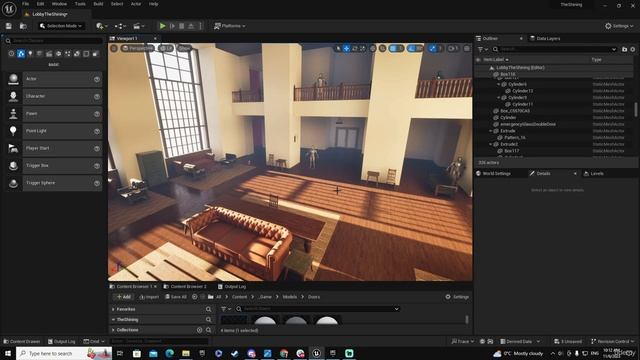This screenshot has height=360, width=640.
Task: Open the Blueprints dropdown in toolbar
Action: [x=120, y=26]
